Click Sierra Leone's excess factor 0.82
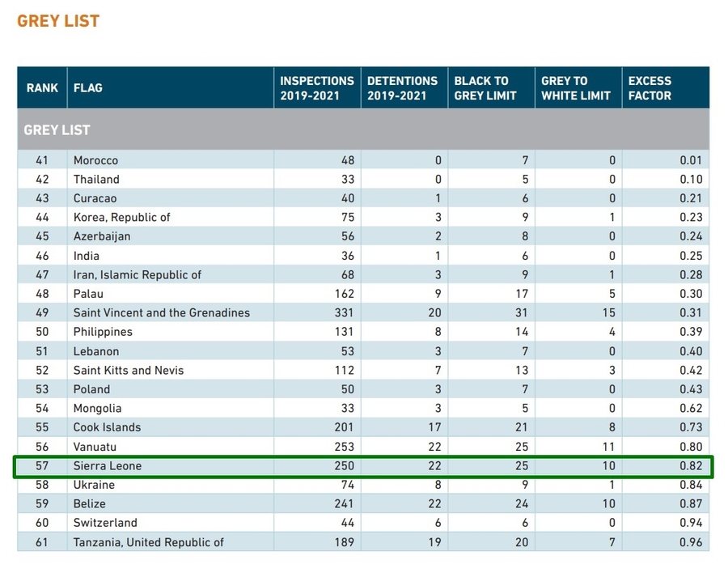 690,466
